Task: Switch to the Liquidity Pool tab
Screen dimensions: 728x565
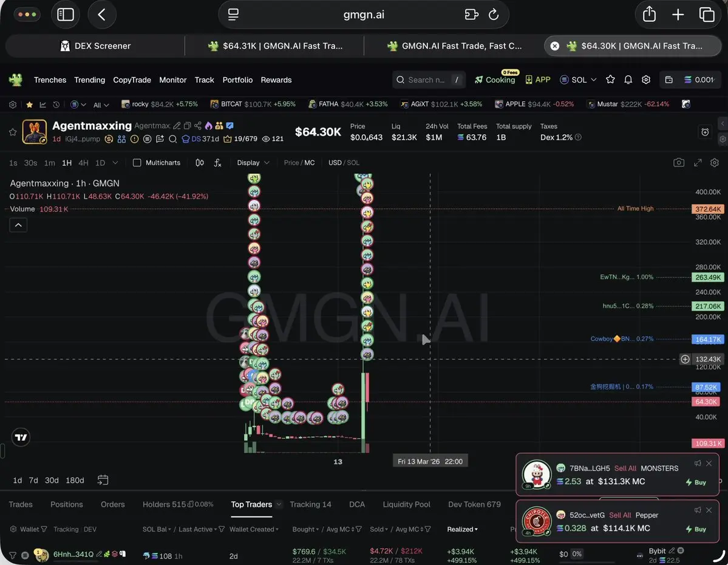Action: pyautogui.click(x=406, y=504)
